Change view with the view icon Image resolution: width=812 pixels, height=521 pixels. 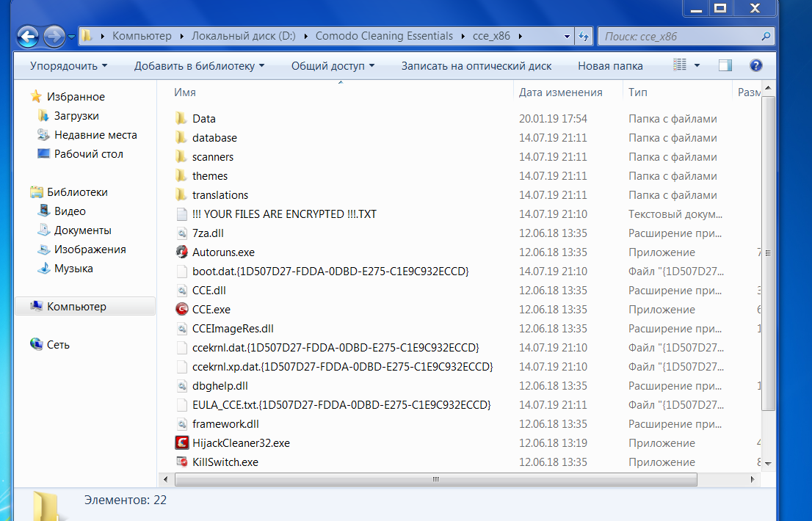click(679, 65)
